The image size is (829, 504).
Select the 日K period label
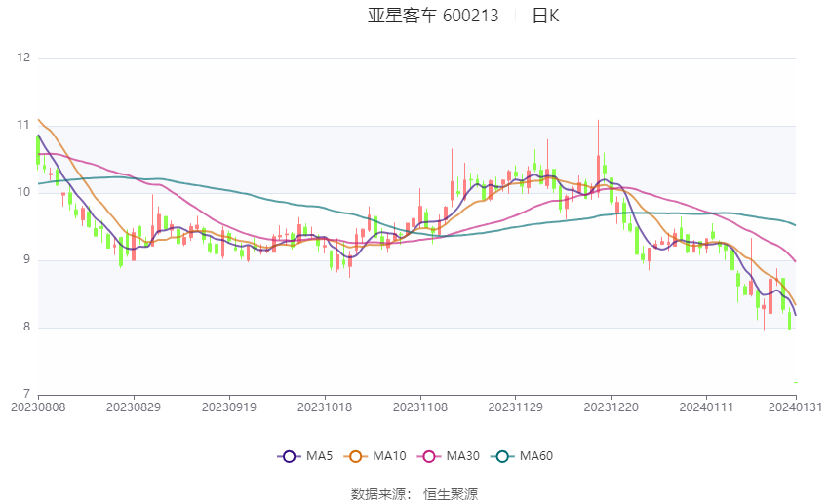coord(545,16)
